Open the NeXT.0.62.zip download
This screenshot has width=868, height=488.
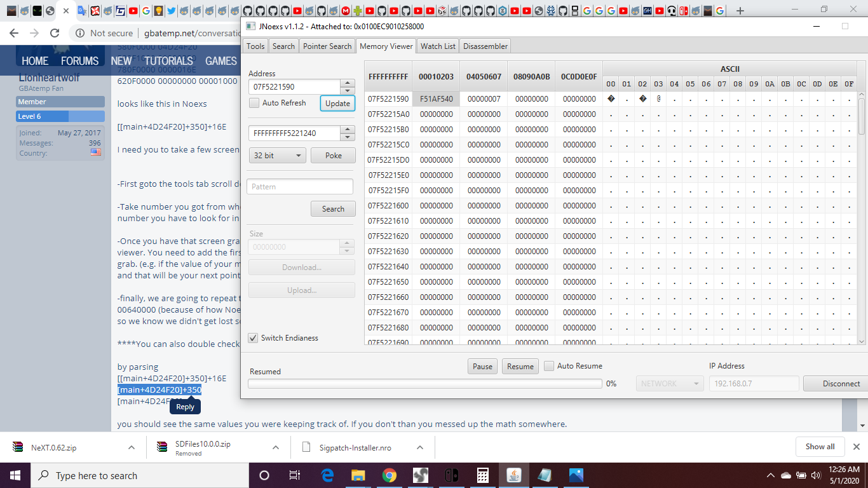(53, 447)
